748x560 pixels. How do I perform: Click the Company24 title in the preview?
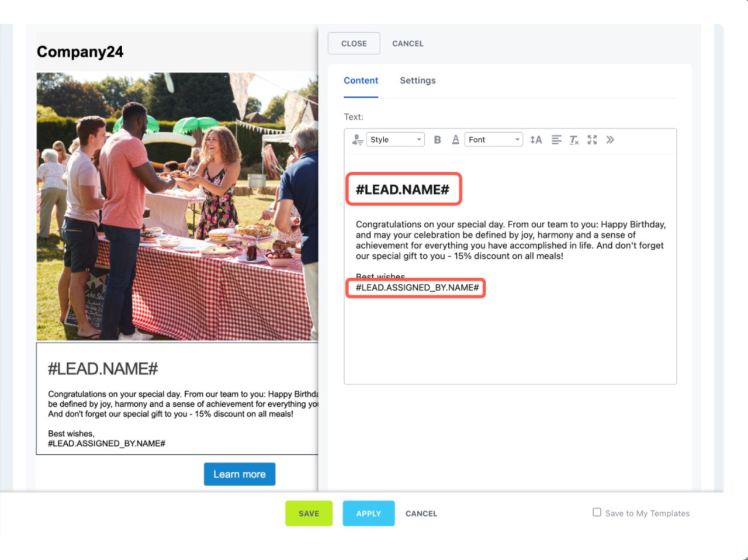[80, 51]
